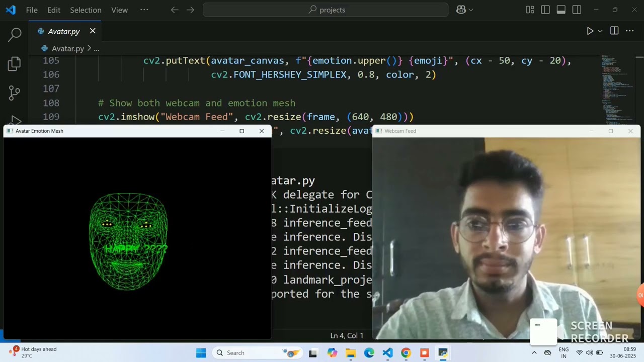Image resolution: width=644 pixels, height=362 pixels.
Task: Open the GitHub Copilot chat icon
Action: pos(461,10)
